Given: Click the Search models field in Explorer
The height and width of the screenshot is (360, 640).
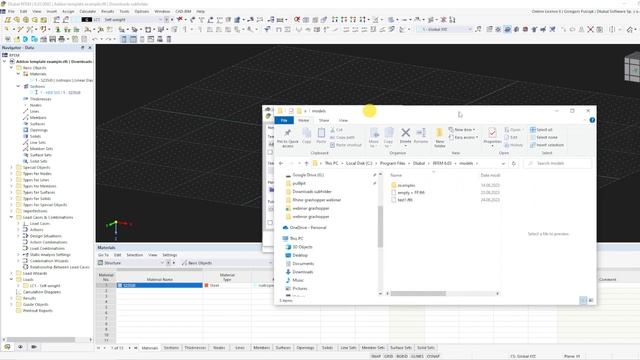Looking at the screenshot, I should tap(558, 163).
